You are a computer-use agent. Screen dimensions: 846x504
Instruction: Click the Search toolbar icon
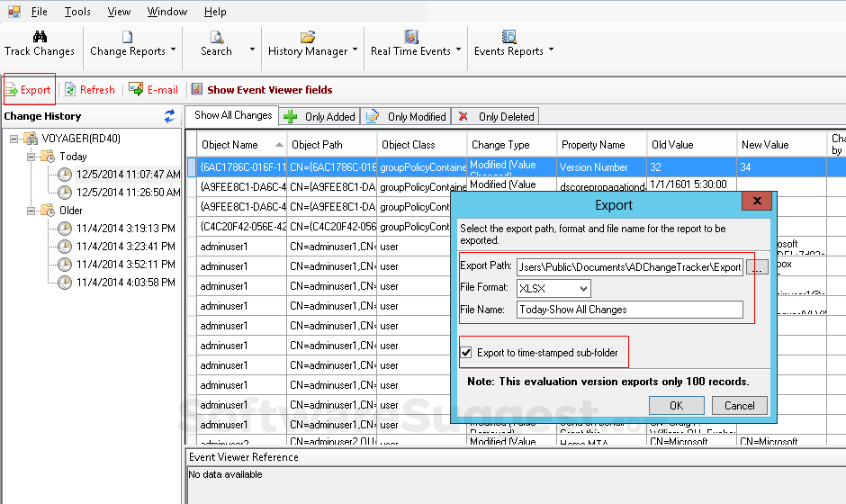[x=216, y=37]
